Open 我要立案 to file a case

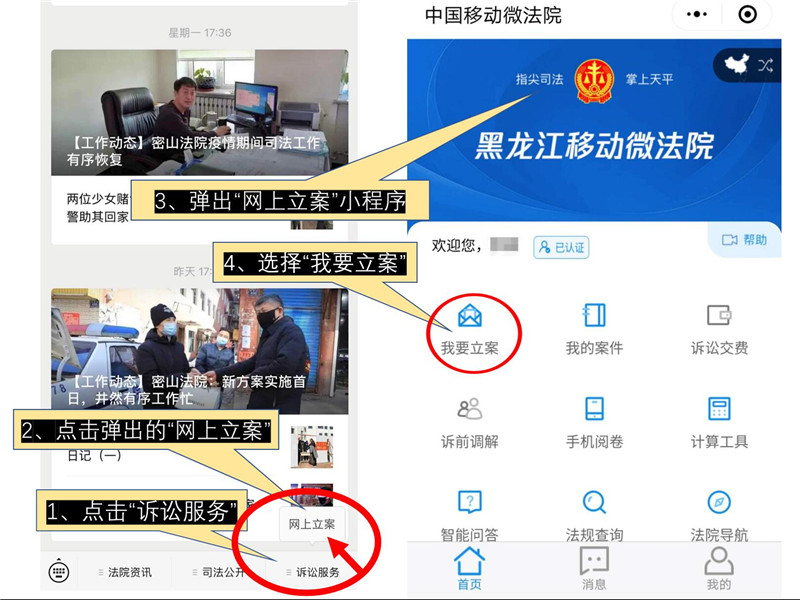click(469, 329)
